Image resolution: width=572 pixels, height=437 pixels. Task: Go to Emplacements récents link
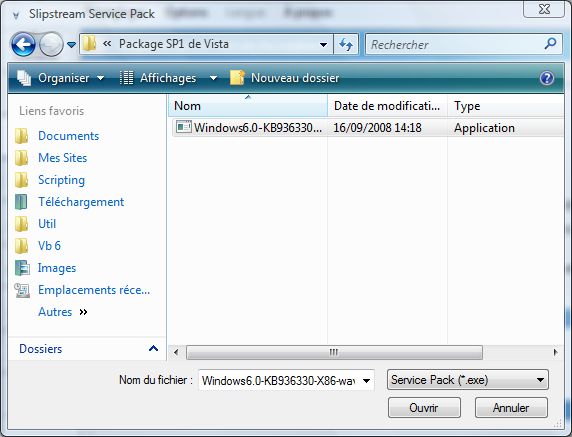coord(94,290)
